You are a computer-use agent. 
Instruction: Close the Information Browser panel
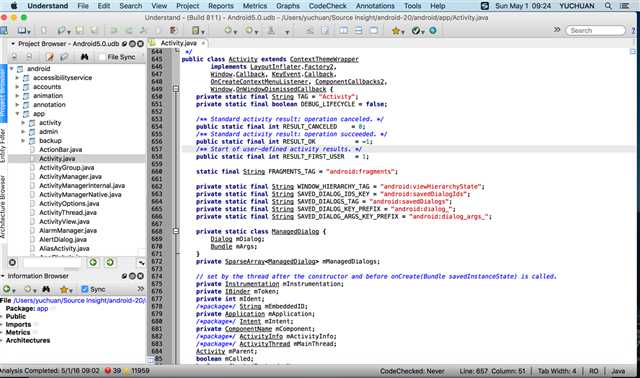pyautogui.click(x=140, y=276)
